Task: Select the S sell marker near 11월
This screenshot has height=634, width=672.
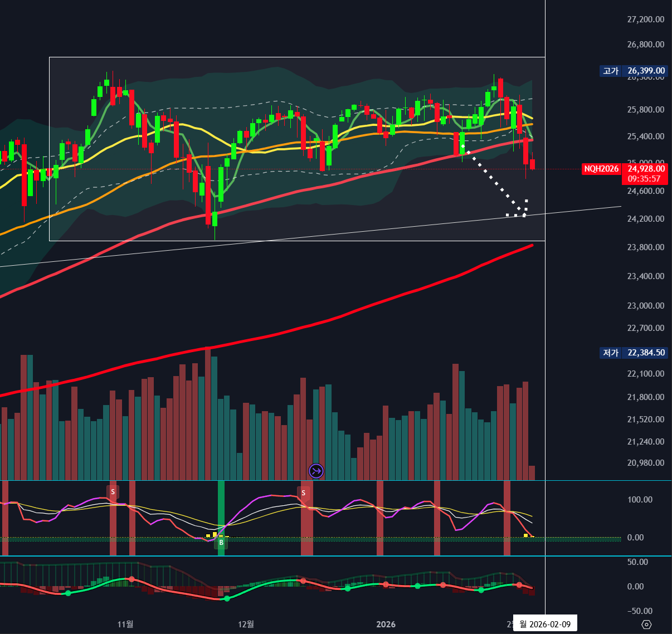Action: click(113, 492)
